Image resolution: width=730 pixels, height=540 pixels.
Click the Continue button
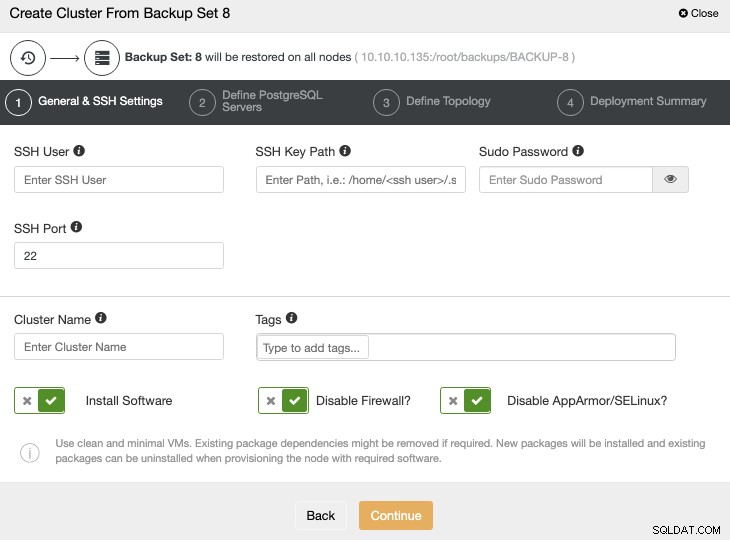coord(396,515)
